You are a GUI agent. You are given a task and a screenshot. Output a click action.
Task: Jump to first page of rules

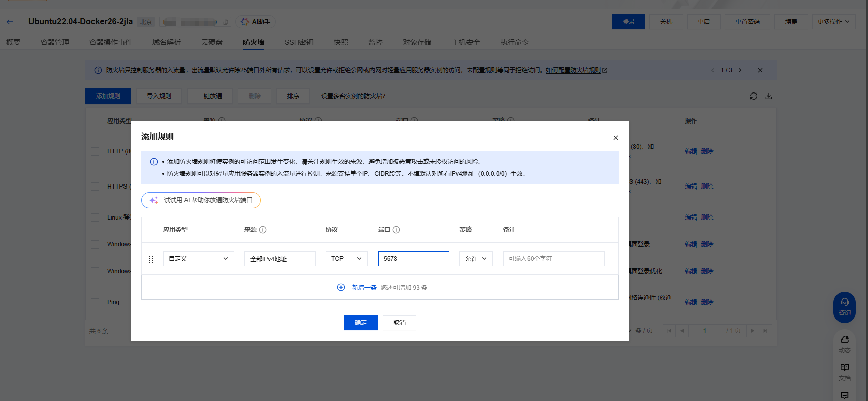coord(669,331)
